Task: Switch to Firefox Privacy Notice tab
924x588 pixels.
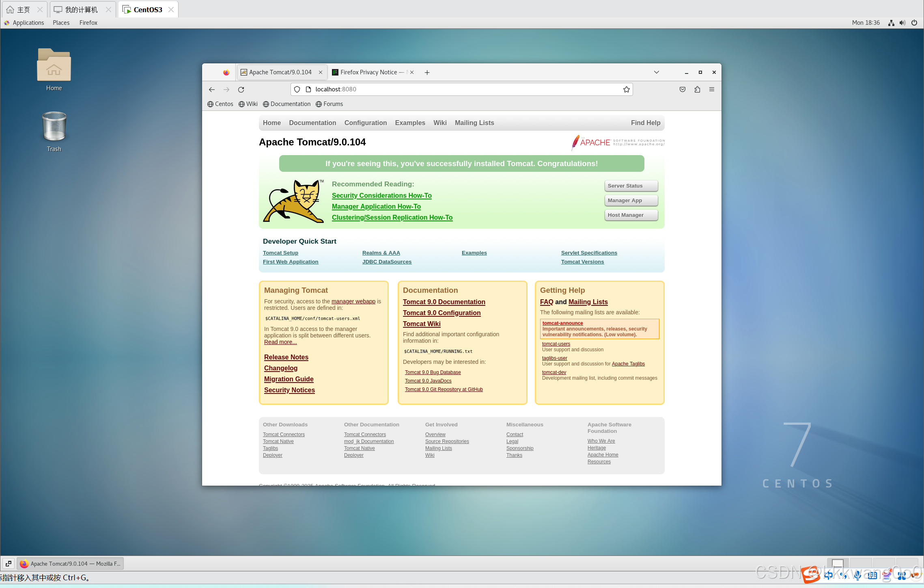Action: pos(368,72)
